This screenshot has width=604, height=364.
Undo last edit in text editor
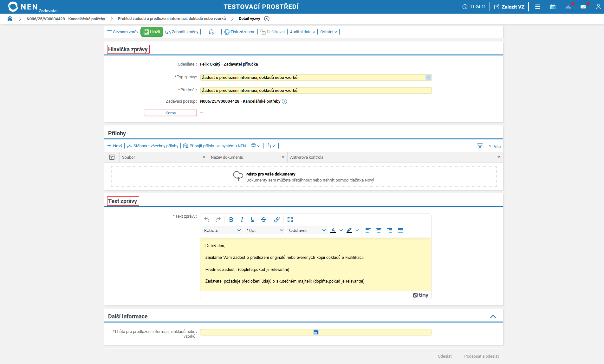(207, 220)
